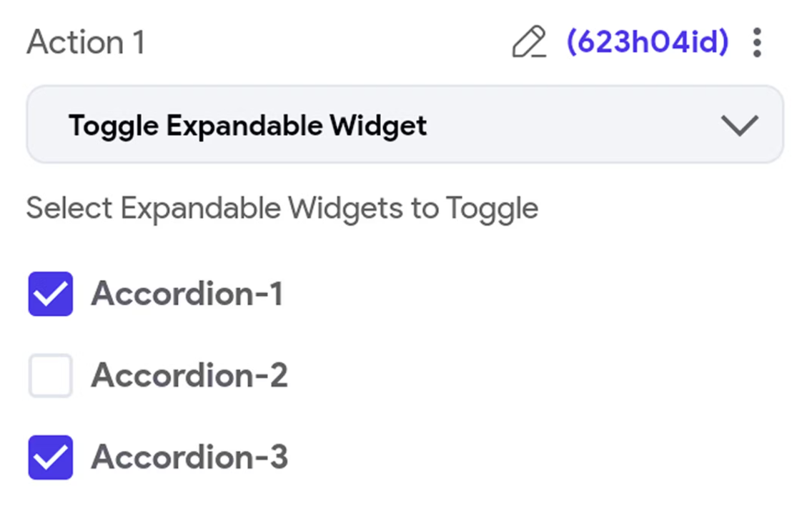Select the Accordion-2 label
Image resolution: width=812 pixels, height=506 pixels.
(x=189, y=376)
